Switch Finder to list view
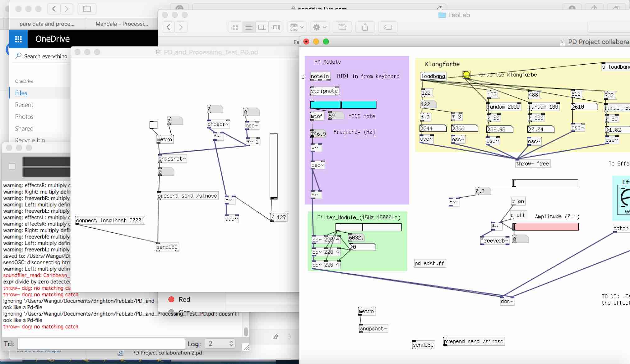Image resolution: width=630 pixels, height=364 pixels. click(x=249, y=27)
